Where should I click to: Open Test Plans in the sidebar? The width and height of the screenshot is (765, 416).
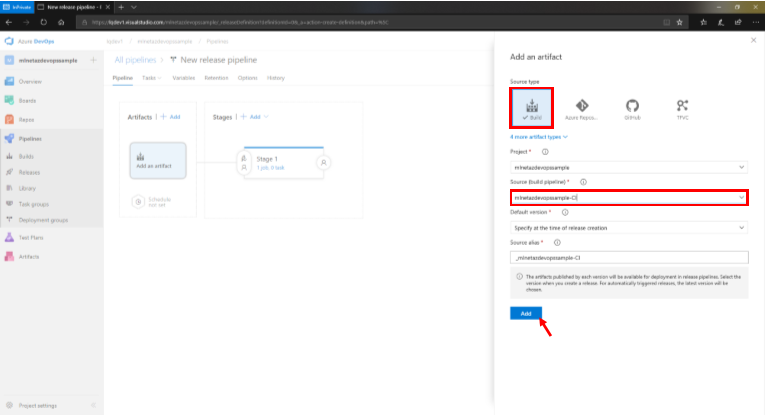pyautogui.click(x=30, y=236)
